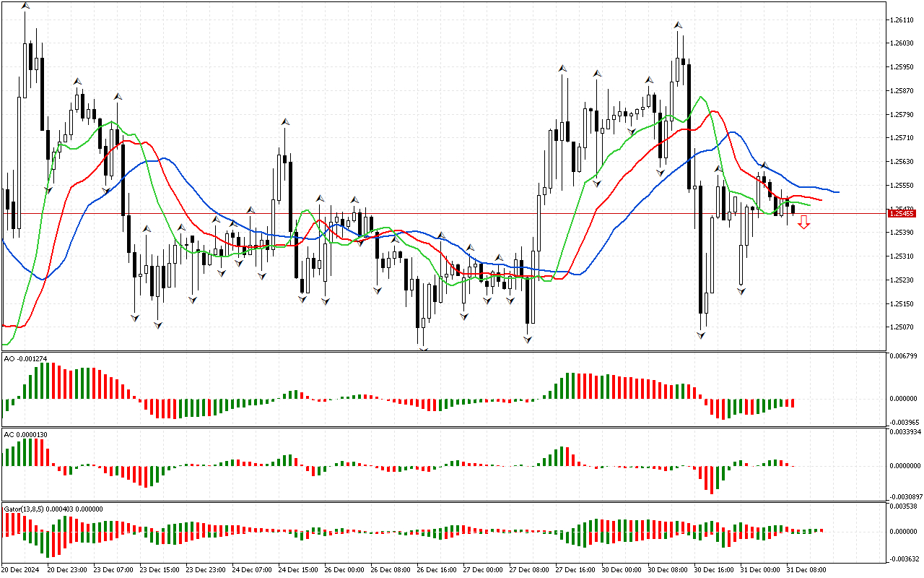The image size is (924, 578).
Task: Click the 1.25150 price level on the scale
Action: coord(903,304)
